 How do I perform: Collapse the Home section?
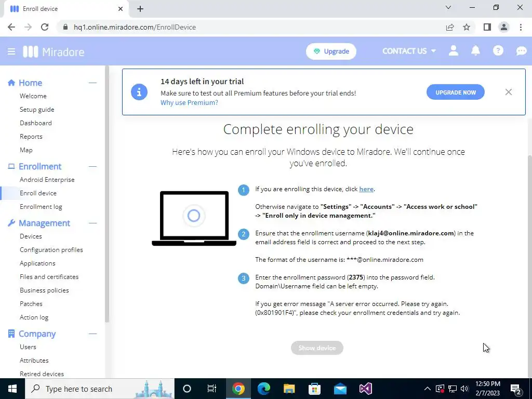(x=92, y=83)
